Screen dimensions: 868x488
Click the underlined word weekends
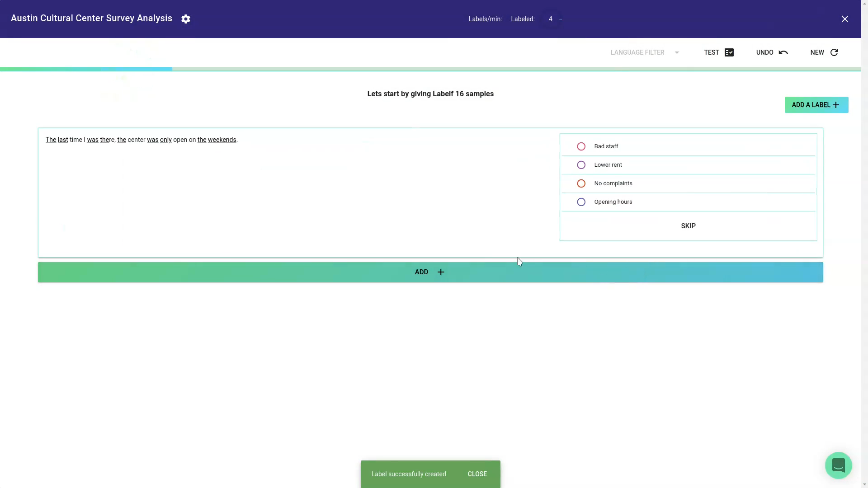click(x=222, y=140)
